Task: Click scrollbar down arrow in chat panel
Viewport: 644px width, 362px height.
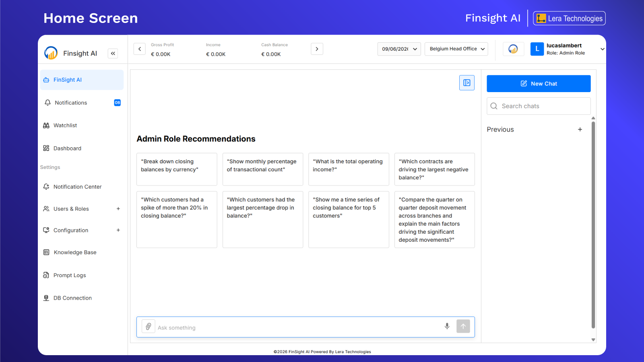Action: [593, 339]
